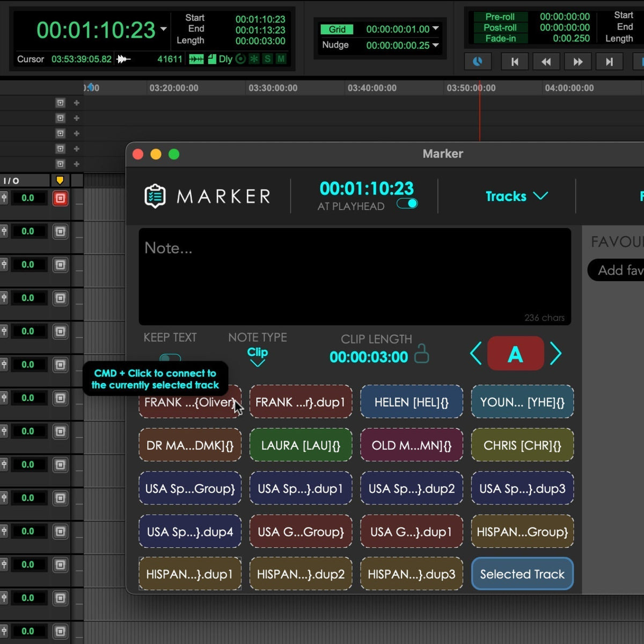
Task: Click the Grid value 00:00:00:01.00
Action: click(x=398, y=30)
